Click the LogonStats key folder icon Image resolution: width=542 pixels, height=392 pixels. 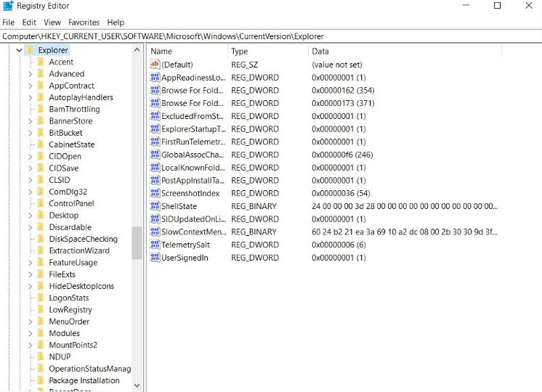(41, 298)
